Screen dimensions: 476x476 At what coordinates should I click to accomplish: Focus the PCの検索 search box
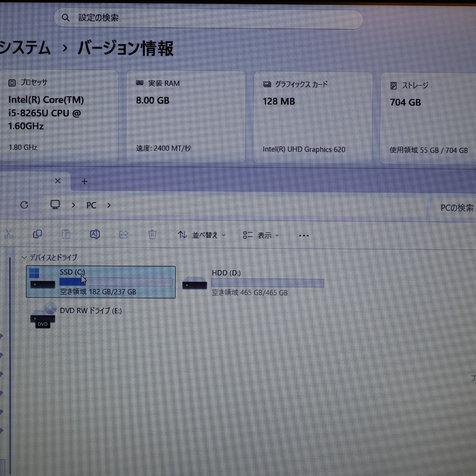454,208
